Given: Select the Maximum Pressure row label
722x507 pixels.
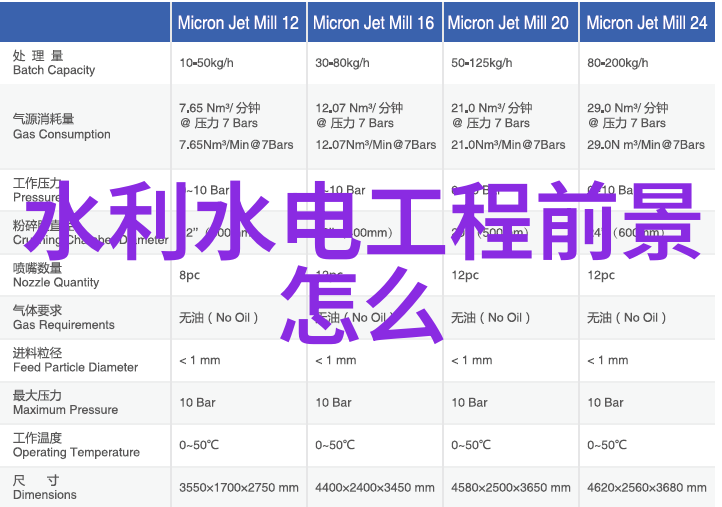Looking at the screenshot, I should (x=65, y=402).
